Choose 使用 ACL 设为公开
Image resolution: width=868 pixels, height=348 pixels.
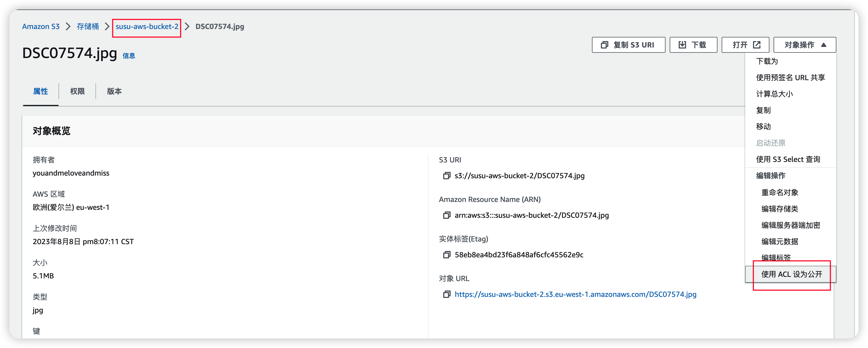[790, 274]
